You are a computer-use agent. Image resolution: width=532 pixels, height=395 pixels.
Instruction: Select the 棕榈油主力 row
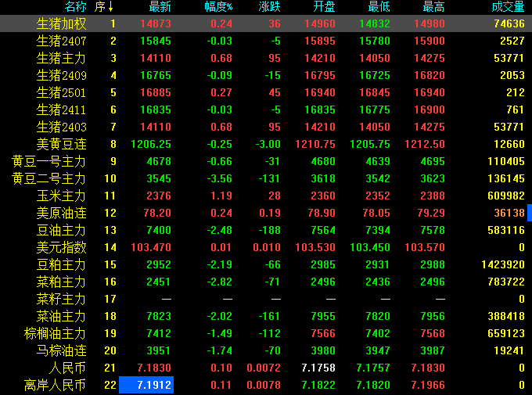click(x=266, y=333)
